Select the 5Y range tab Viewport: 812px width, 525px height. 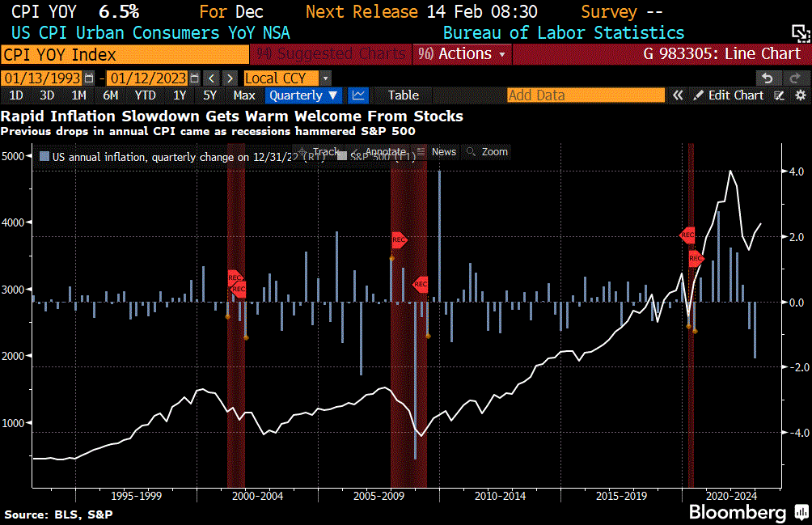coord(209,95)
